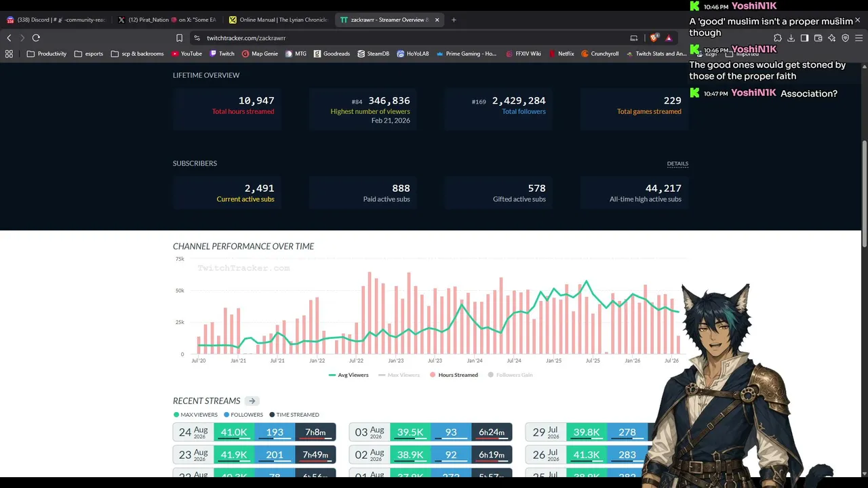Toggle Hours Streamed series in chart legend
Image resolution: width=868 pixels, height=488 pixels.
(x=454, y=375)
